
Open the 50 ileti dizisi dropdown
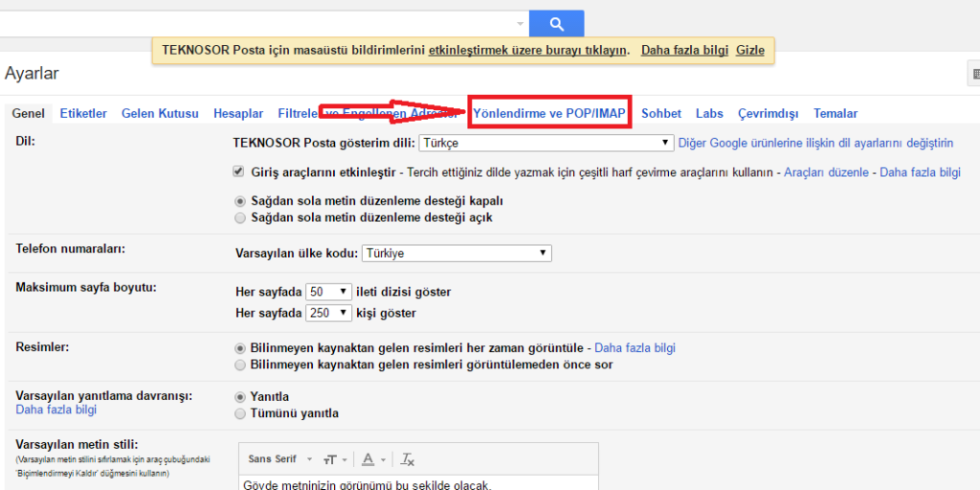click(x=329, y=292)
